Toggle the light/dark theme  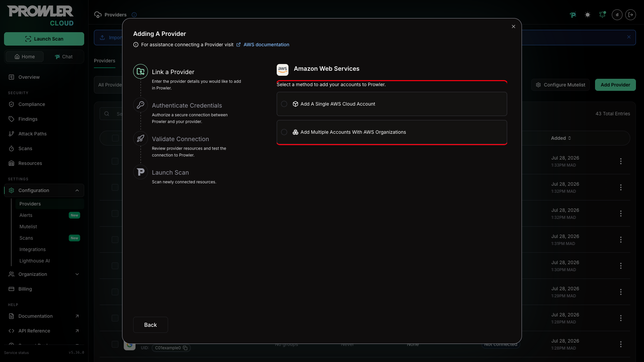pos(588,15)
